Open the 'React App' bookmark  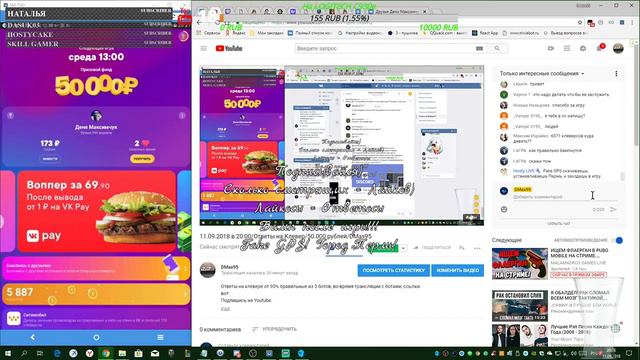485,33
